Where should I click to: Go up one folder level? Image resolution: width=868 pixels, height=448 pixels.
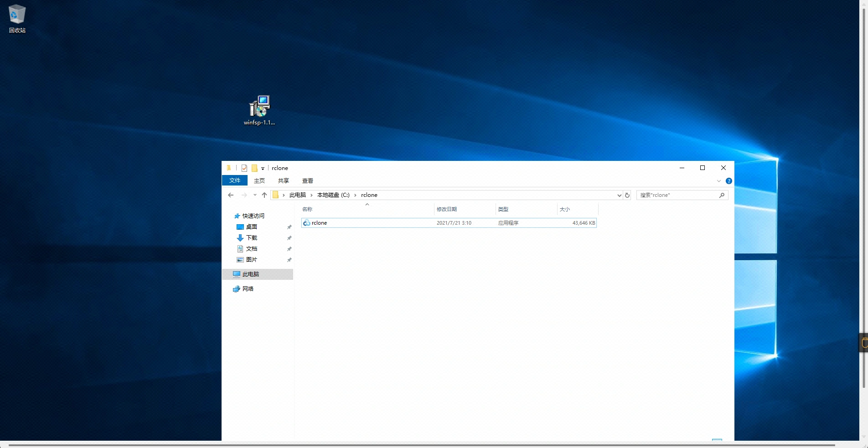pos(264,195)
